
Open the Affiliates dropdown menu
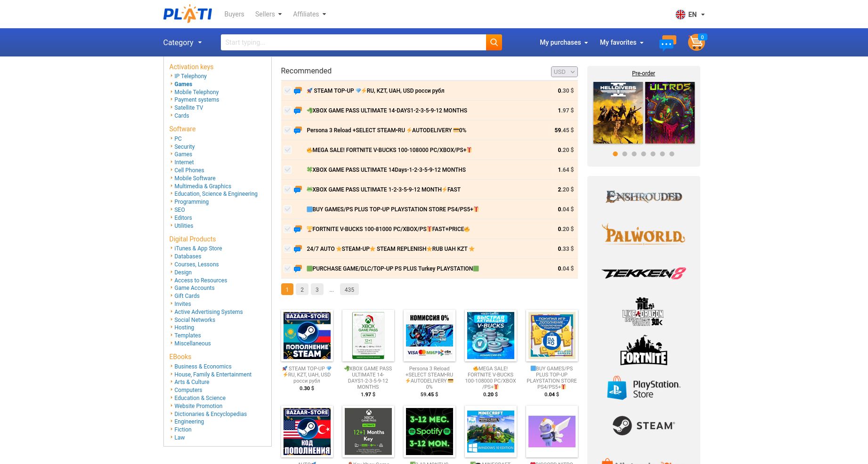tap(309, 14)
